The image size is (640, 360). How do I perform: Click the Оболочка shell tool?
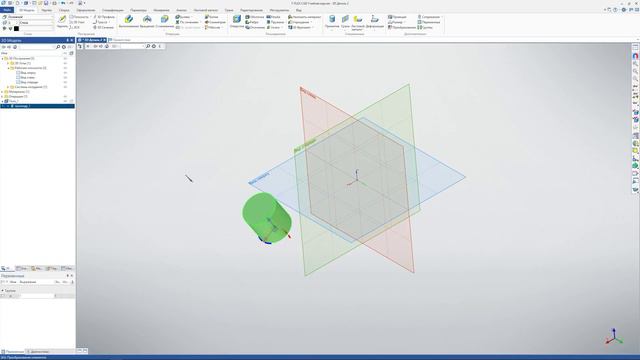point(255,17)
